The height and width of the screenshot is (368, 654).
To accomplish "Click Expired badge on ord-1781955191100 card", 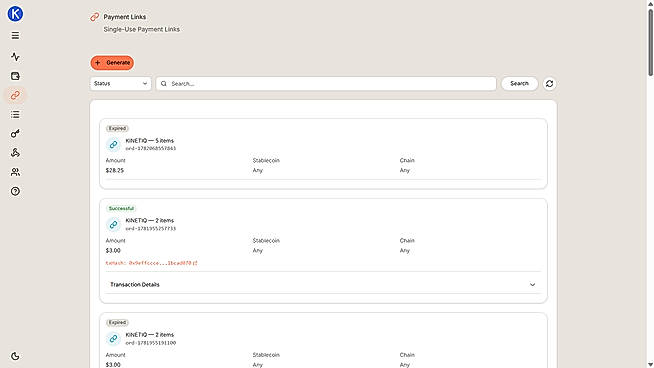I will (x=117, y=323).
